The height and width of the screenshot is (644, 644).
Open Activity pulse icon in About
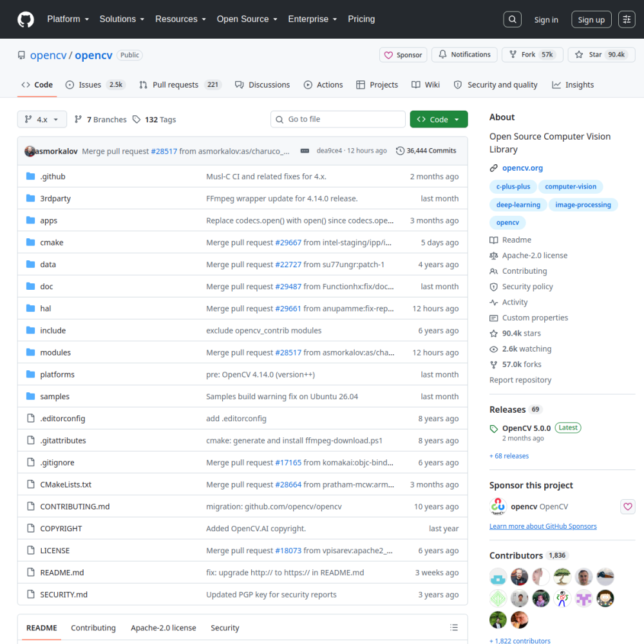494,302
